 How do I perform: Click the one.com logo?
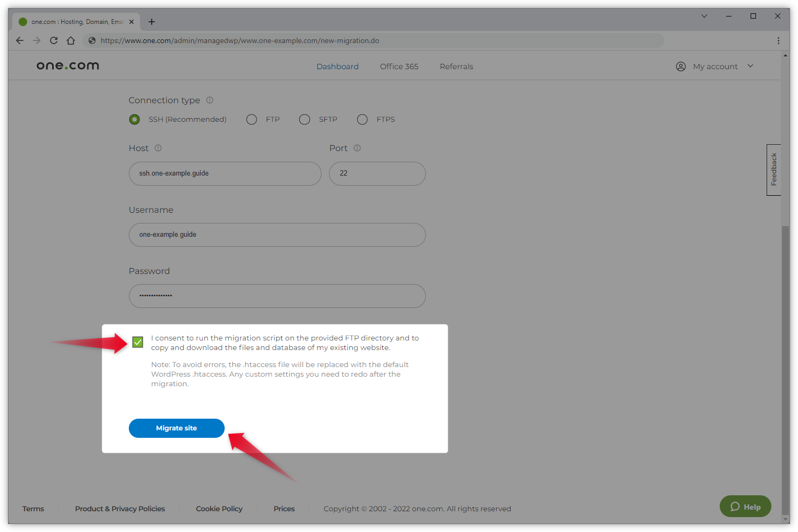tap(68, 66)
